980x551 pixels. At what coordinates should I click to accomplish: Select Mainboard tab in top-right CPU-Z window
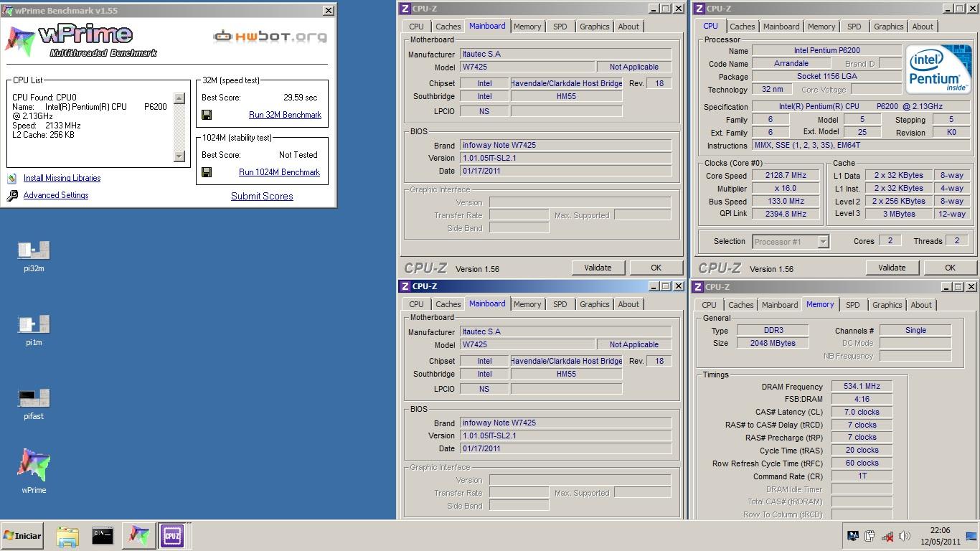[781, 27]
